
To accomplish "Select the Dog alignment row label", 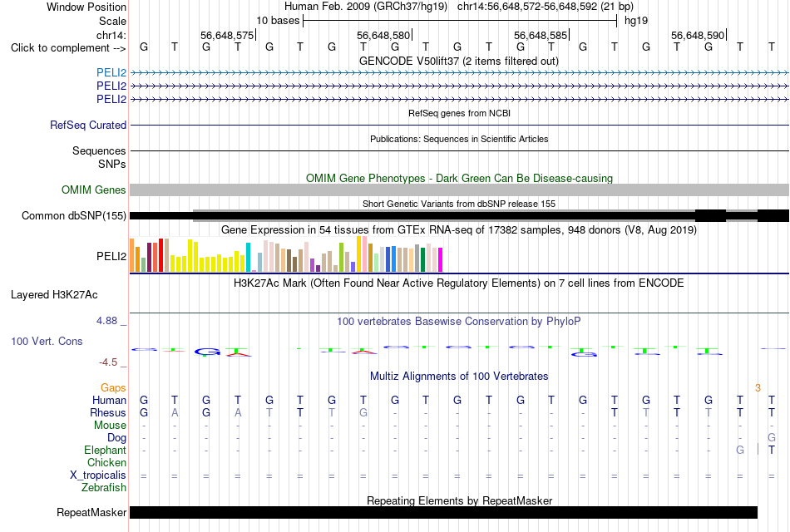I will 116,438.
